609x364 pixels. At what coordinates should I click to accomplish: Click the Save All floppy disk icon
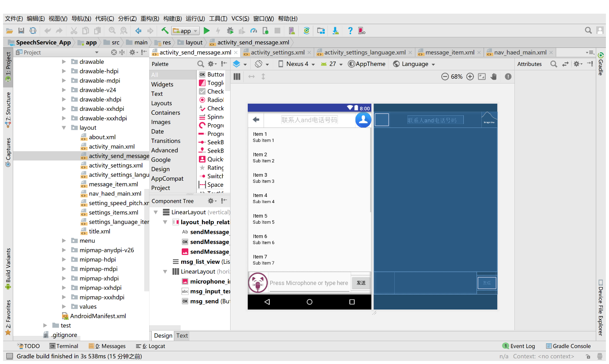coord(21,31)
